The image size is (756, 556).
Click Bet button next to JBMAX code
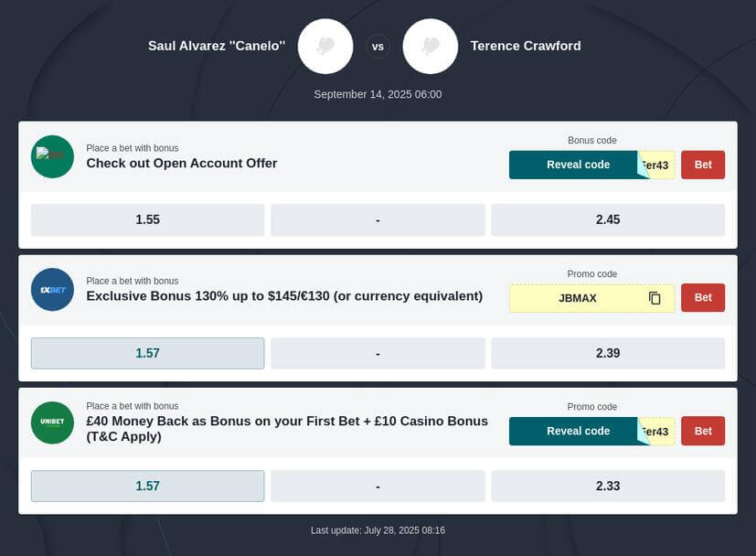click(703, 297)
